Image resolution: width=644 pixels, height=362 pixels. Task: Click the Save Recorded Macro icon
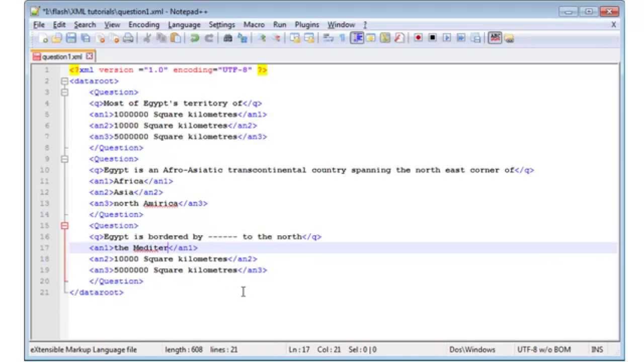(x=475, y=38)
